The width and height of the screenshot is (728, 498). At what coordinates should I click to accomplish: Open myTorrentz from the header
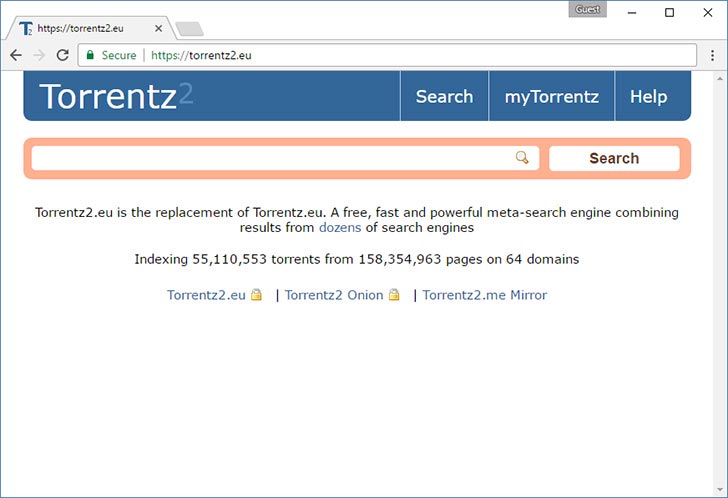[x=552, y=97]
